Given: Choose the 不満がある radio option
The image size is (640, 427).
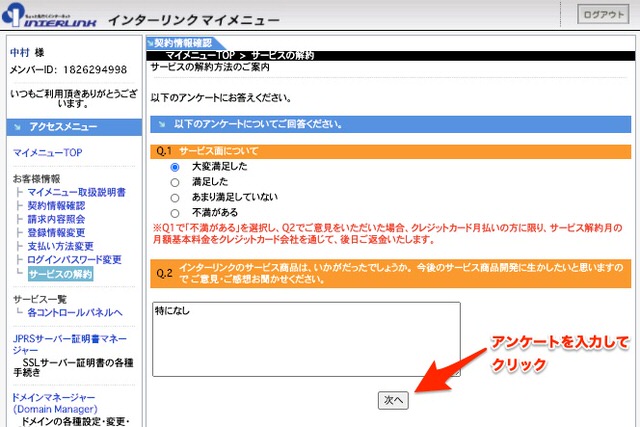Looking at the screenshot, I should pos(175,213).
